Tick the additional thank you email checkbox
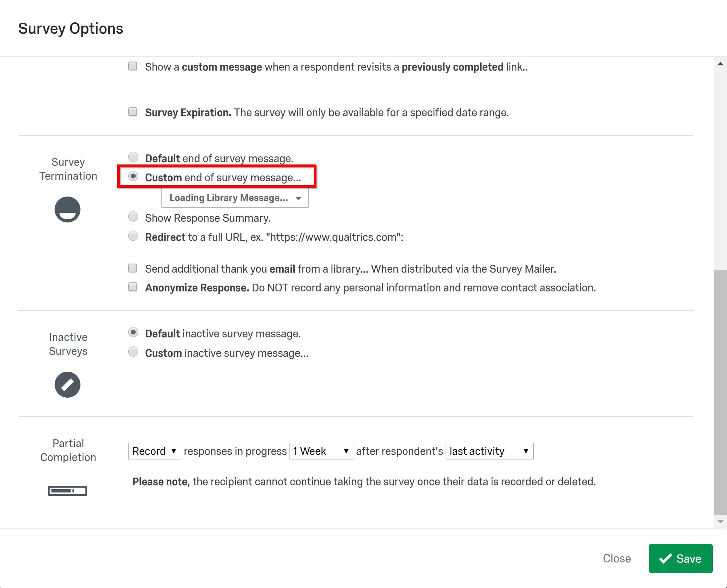The width and height of the screenshot is (727, 588). click(133, 268)
